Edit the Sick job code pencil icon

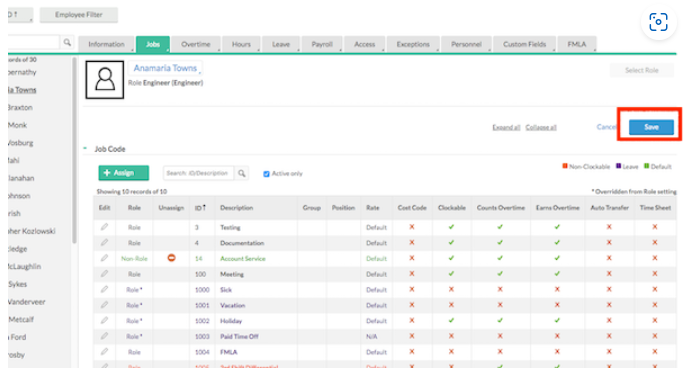point(104,289)
